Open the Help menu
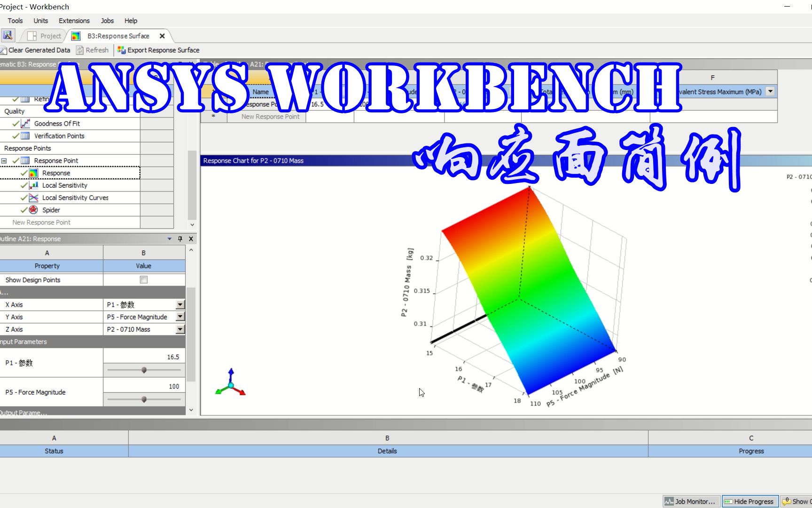This screenshot has height=508, width=812. 131,21
